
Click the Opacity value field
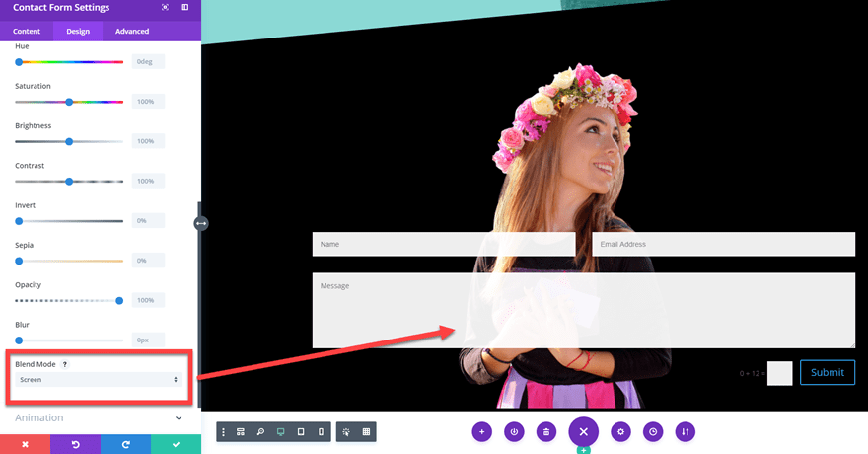point(148,300)
